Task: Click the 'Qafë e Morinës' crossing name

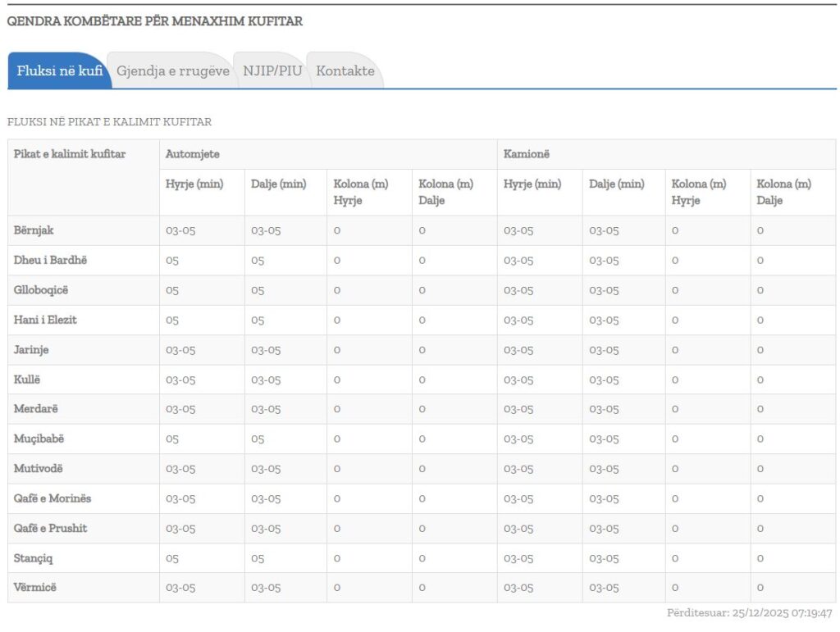Action: point(52,498)
